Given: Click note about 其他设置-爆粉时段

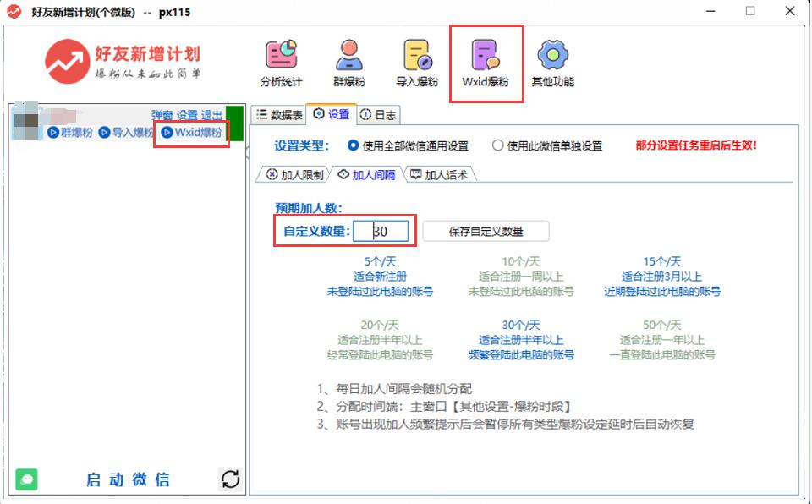Looking at the screenshot, I should click(444, 407).
